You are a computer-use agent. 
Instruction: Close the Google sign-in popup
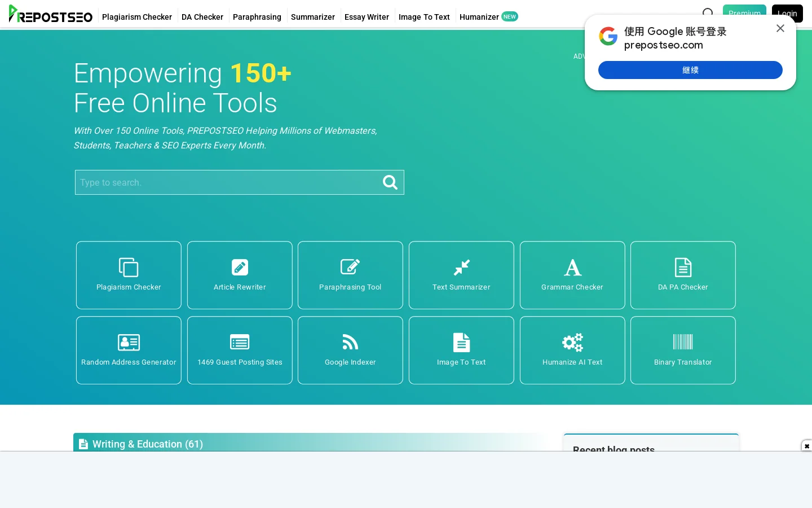coord(780,28)
